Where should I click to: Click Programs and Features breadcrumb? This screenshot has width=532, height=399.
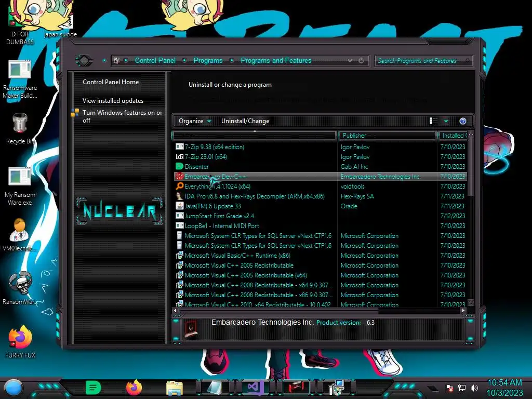pos(276,60)
